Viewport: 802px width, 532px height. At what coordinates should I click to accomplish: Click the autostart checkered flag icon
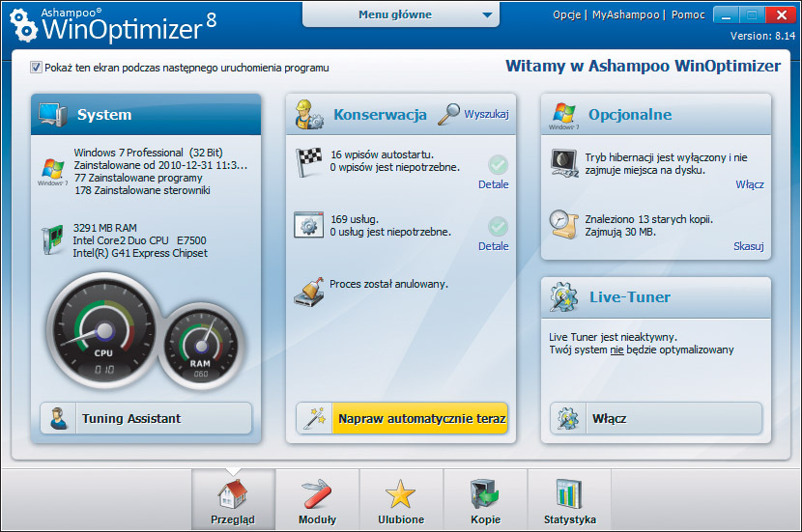309,160
